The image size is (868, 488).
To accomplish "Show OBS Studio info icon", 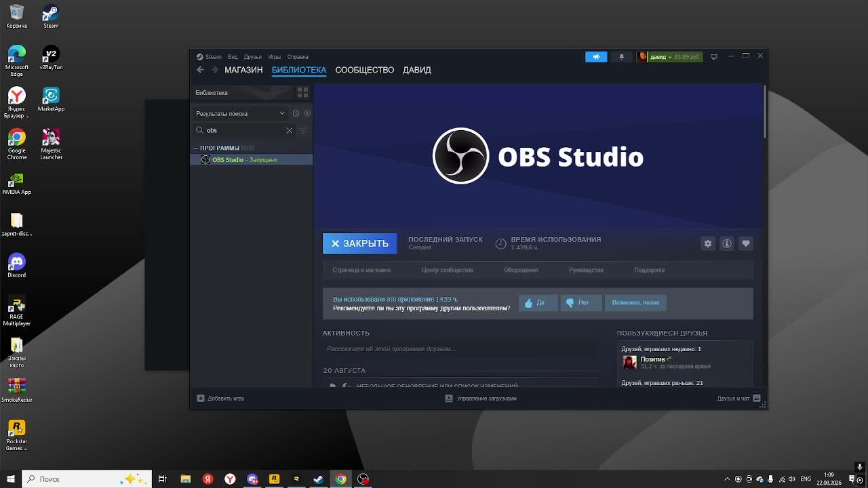I will 727,243.
